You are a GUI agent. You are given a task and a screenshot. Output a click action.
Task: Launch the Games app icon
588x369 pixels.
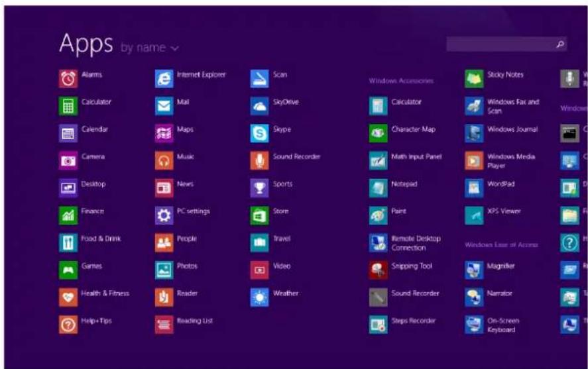click(68, 270)
